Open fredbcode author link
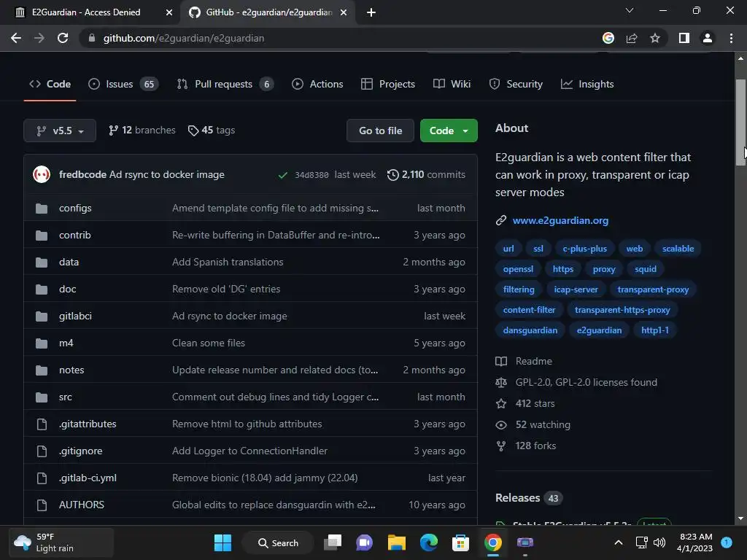747x560 pixels. coord(82,174)
